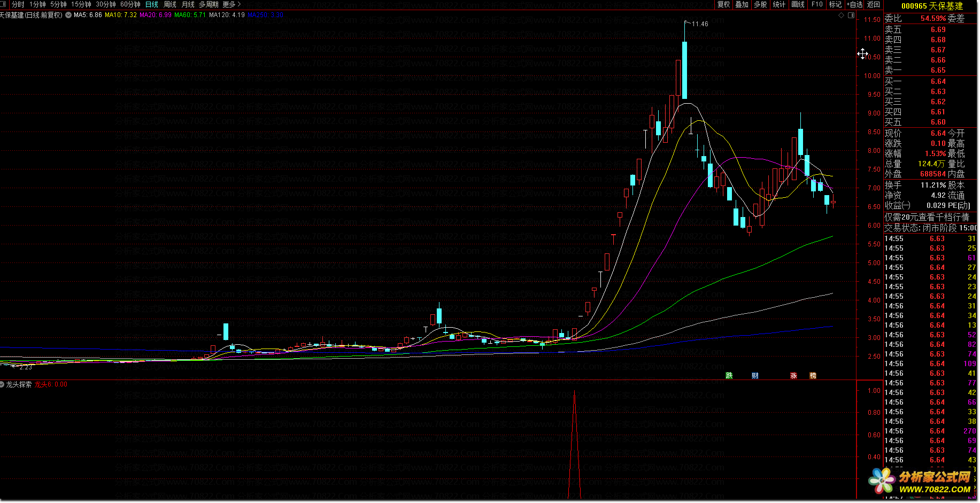Select the 1分钟 period tab
The height and width of the screenshot is (503, 980).
click(x=37, y=4)
